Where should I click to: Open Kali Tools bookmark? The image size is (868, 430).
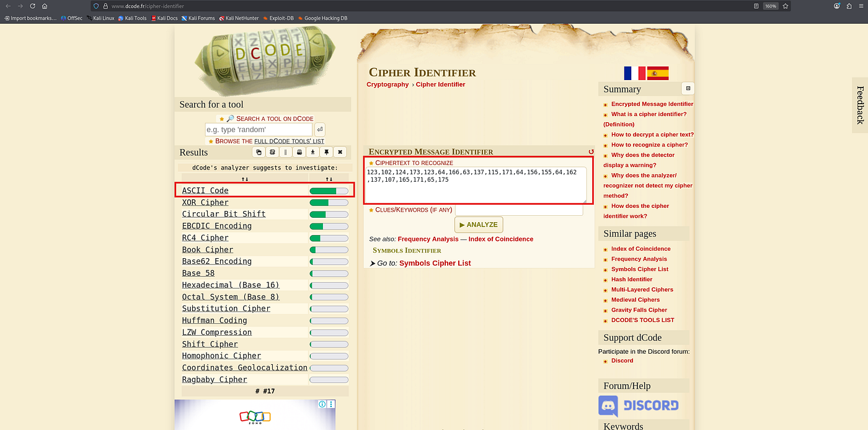[x=132, y=18]
